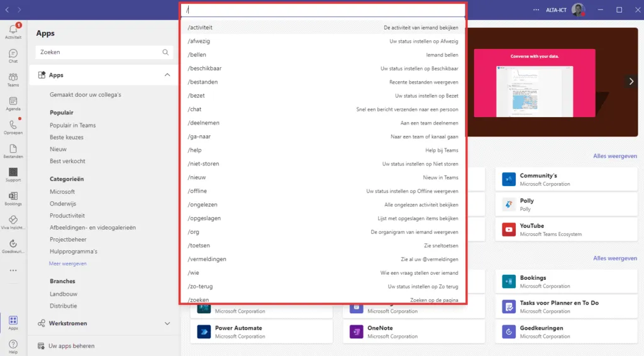This screenshot has width=644, height=356.
Task: Expand the Werkstromen section
Action: (x=167, y=323)
